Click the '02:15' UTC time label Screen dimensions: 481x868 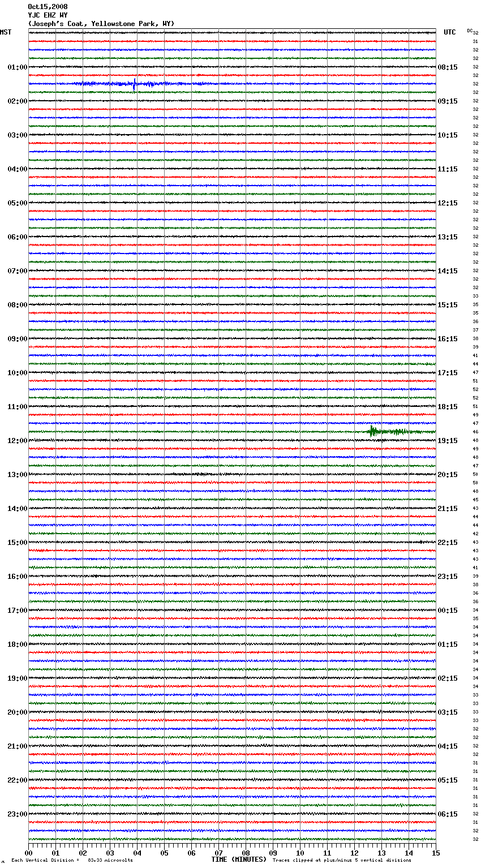pyautogui.click(x=448, y=678)
